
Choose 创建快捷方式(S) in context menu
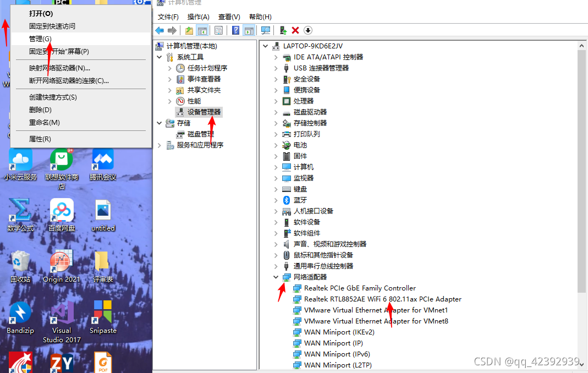point(81,97)
